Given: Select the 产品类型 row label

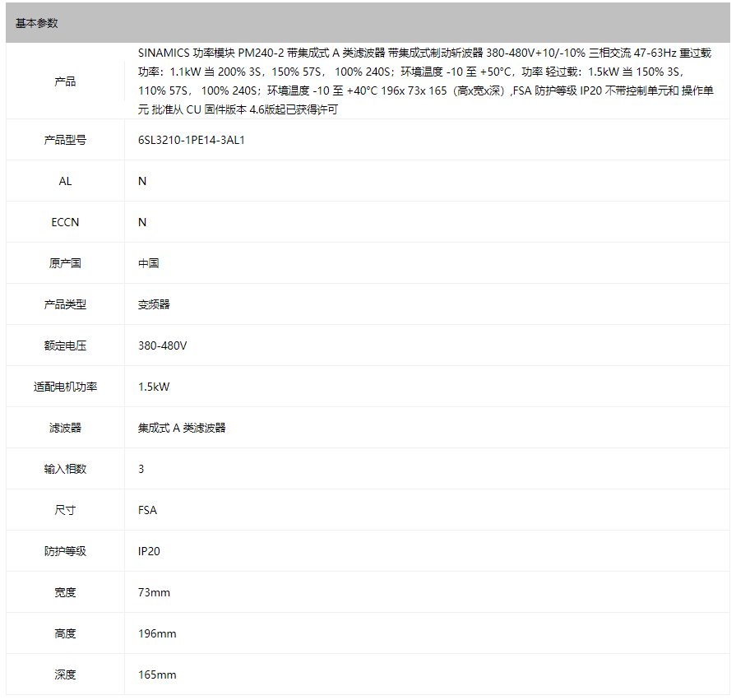Looking at the screenshot, I should pyautogui.click(x=65, y=304).
